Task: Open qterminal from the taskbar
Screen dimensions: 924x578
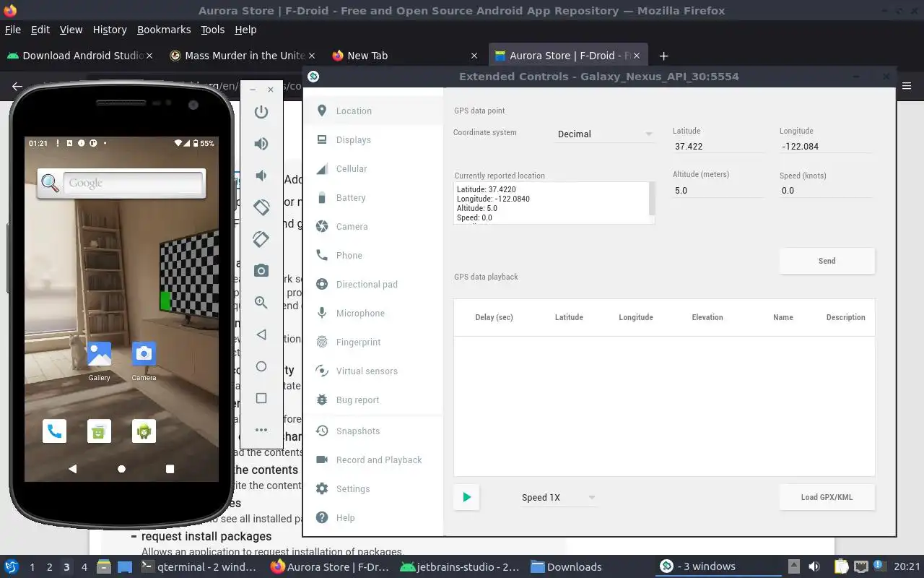Action: (199, 566)
